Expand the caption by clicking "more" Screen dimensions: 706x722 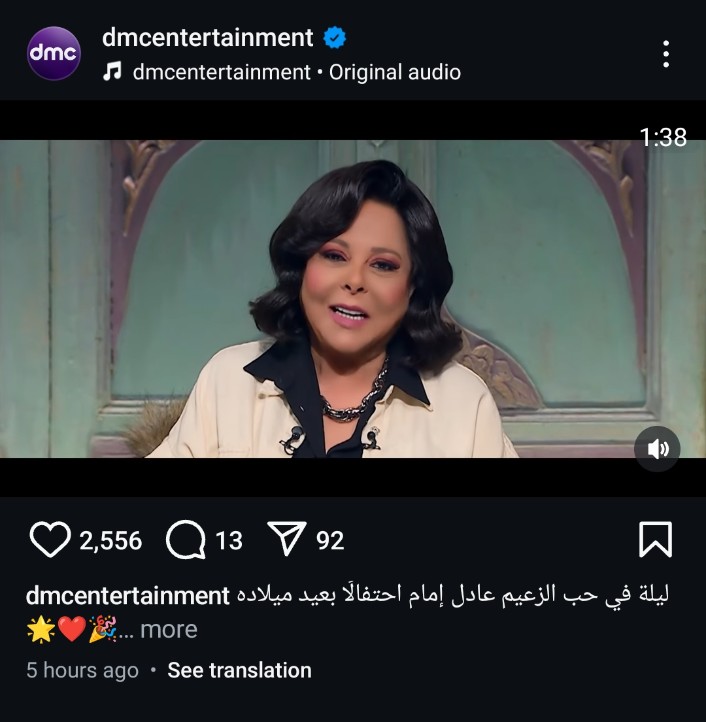168,629
